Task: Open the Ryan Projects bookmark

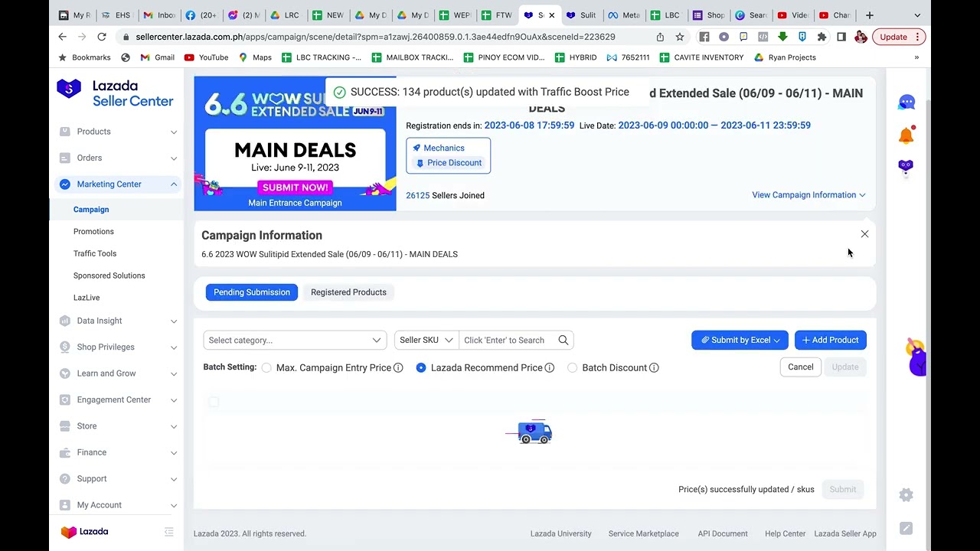Action: [x=785, y=57]
